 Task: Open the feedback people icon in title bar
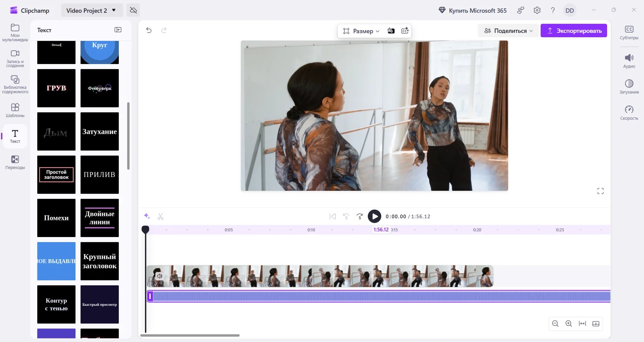pyautogui.click(x=521, y=10)
